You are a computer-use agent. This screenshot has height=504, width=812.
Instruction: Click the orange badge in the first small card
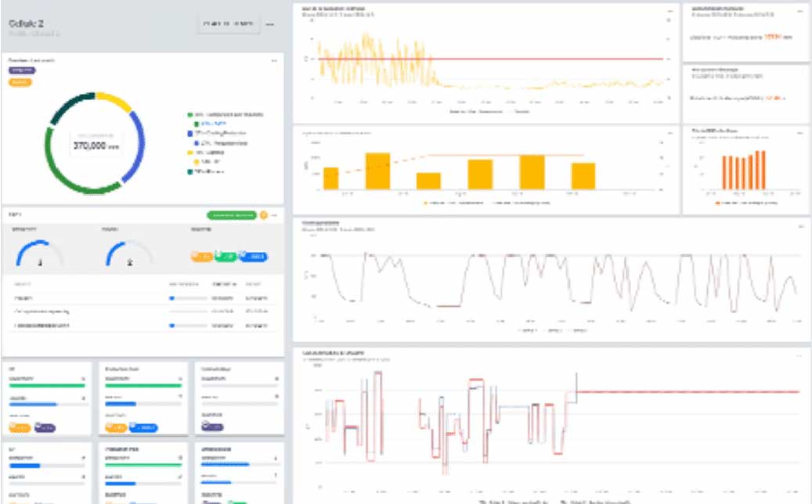click(20, 427)
